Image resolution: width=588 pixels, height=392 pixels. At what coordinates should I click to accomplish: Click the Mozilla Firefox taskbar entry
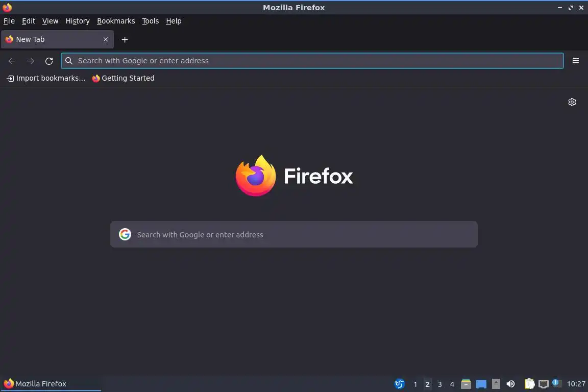tap(51, 384)
